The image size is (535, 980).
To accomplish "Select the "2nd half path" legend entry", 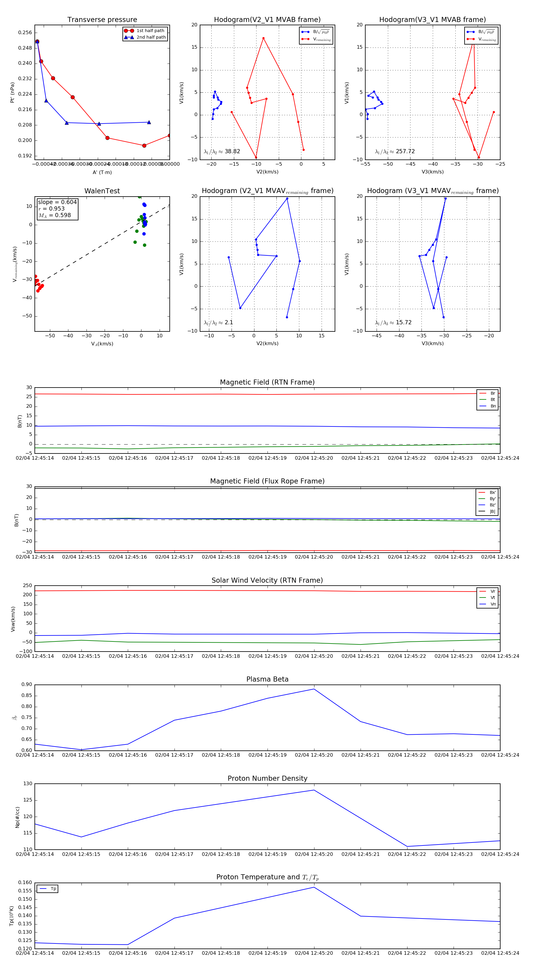I will [x=145, y=37].
